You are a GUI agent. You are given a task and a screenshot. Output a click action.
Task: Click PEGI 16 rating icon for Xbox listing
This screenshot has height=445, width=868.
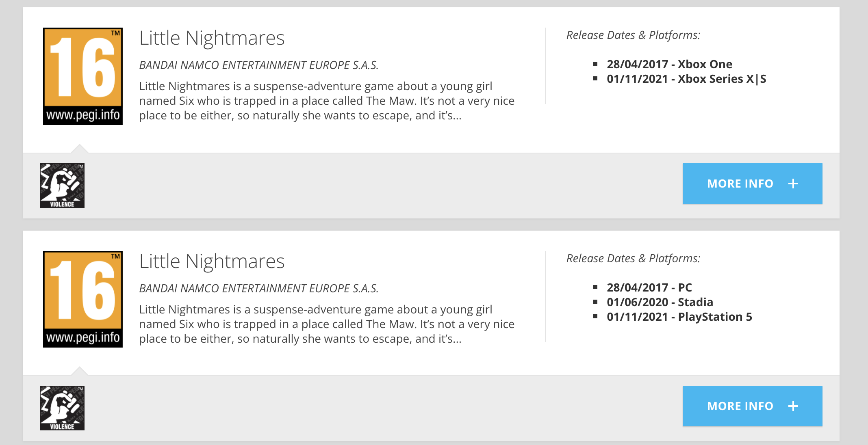pyautogui.click(x=83, y=76)
